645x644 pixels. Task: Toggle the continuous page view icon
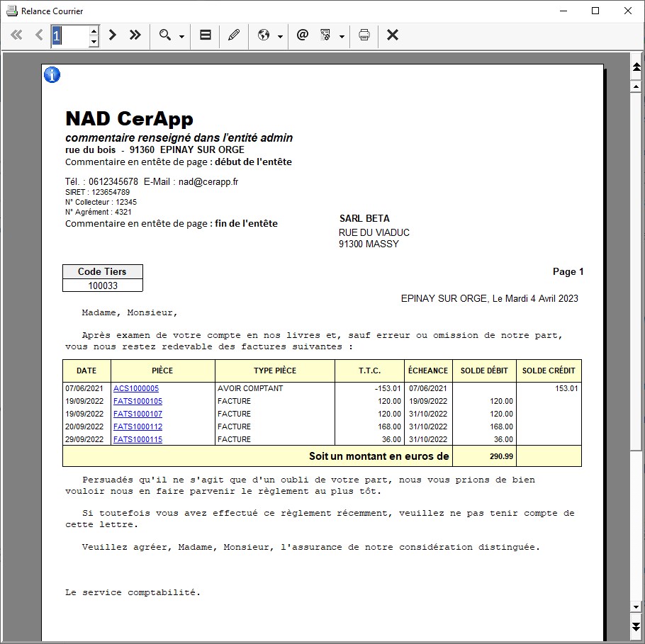click(206, 35)
